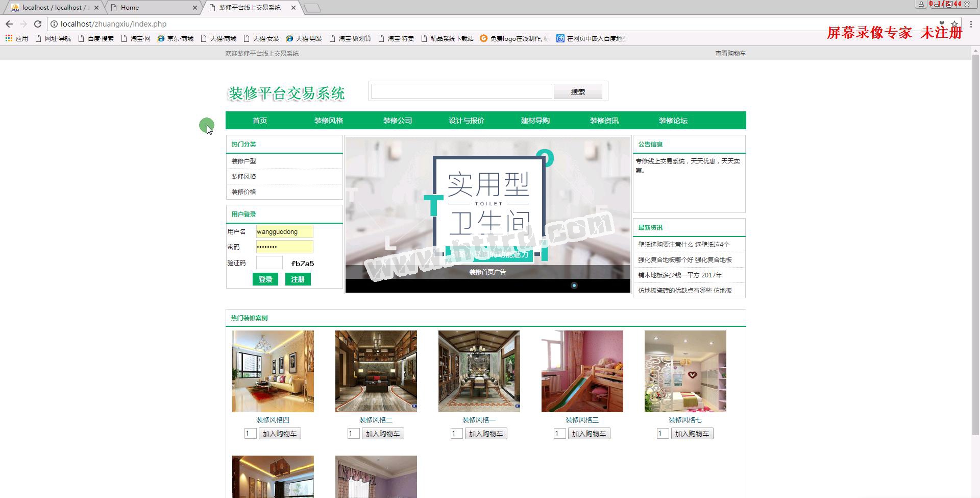Image resolution: width=980 pixels, height=498 pixels.
Task: Select 装修户型 under 热门分类
Action: click(243, 161)
